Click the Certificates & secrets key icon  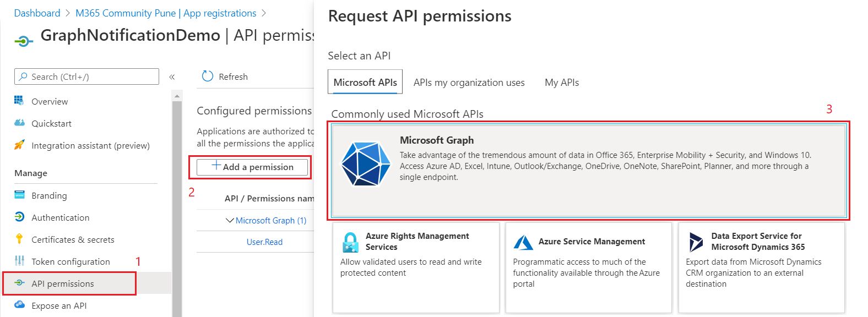coord(19,239)
